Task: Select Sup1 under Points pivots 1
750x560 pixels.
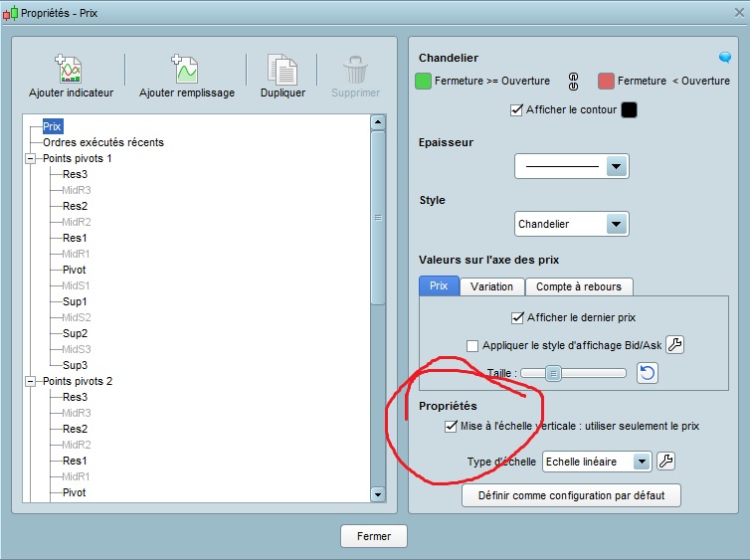Action: (x=75, y=301)
